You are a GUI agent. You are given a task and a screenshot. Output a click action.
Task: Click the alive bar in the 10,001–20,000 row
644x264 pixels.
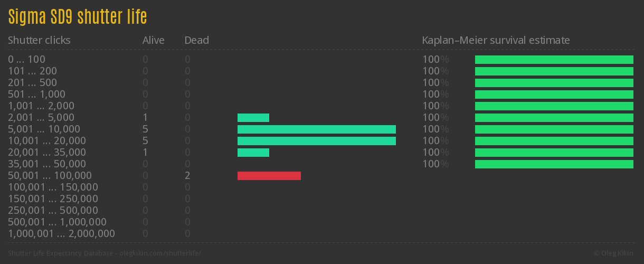(x=316, y=141)
